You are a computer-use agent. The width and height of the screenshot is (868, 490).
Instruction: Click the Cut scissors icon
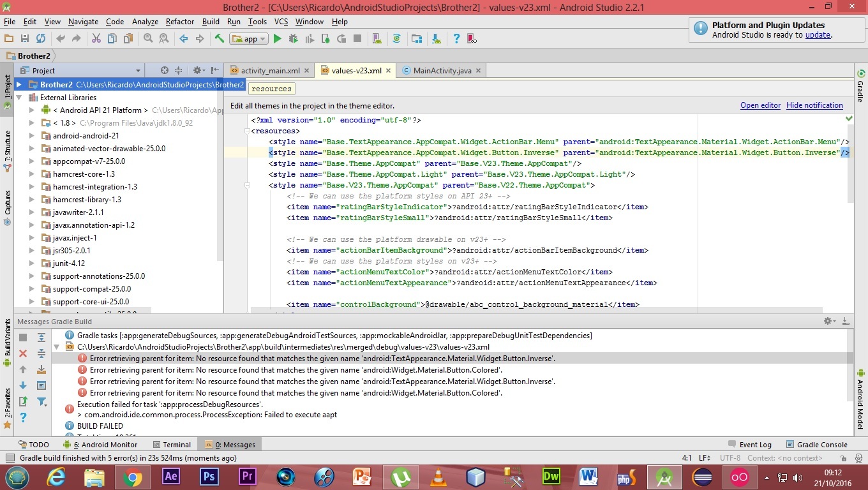point(96,39)
